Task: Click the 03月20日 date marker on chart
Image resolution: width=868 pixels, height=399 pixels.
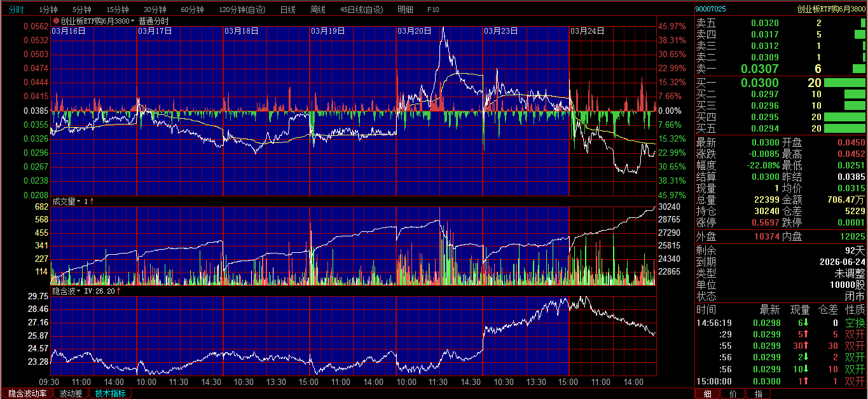Action: [x=414, y=30]
